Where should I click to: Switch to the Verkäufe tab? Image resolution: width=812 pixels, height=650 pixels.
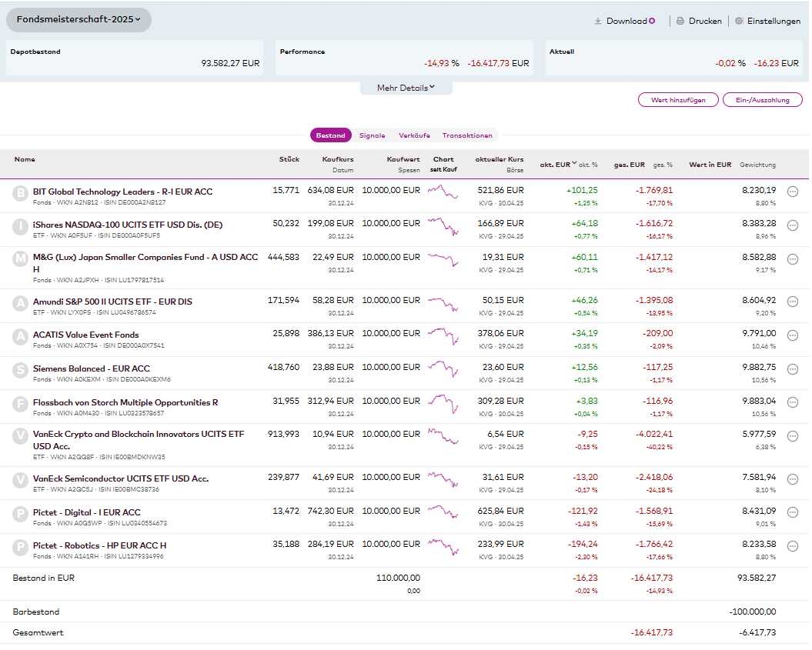coord(414,135)
